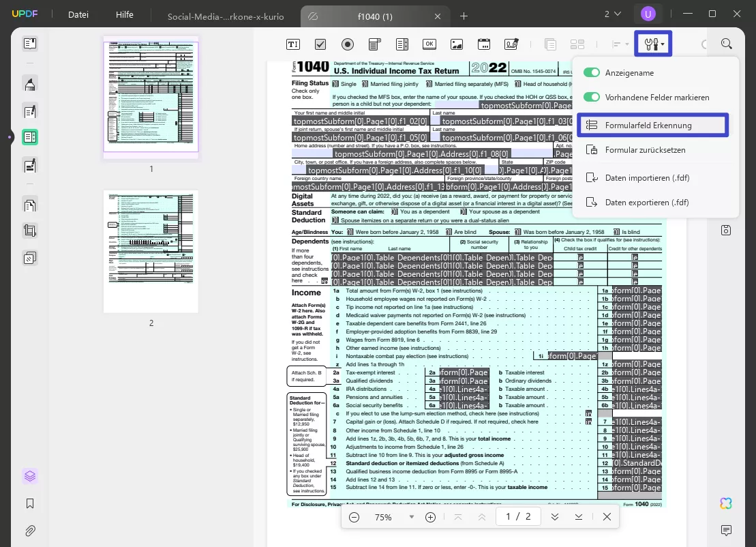Click the ListBox field tool
Image resolution: width=756 pixels, height=547 pixels.
pos(402,44)
